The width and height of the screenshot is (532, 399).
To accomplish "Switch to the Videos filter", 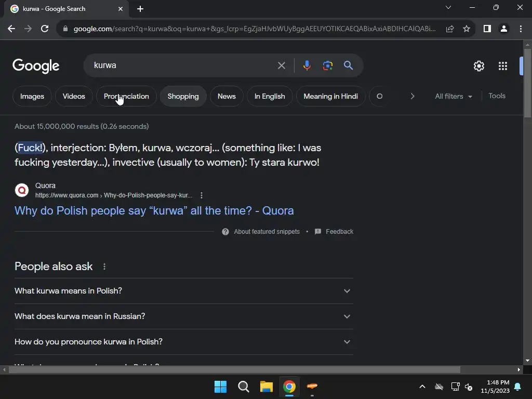I will [x=74, y=96].
